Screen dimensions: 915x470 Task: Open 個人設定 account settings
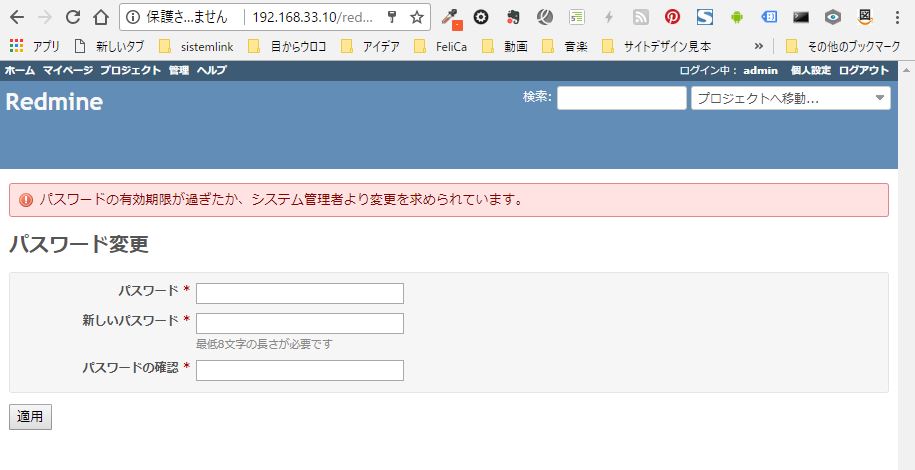point(811,71)
